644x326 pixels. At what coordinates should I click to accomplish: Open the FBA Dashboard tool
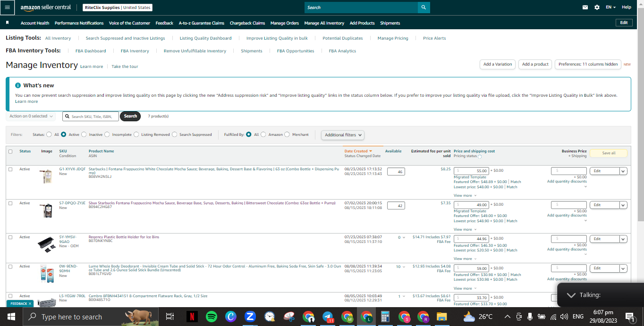coord(91,51)
